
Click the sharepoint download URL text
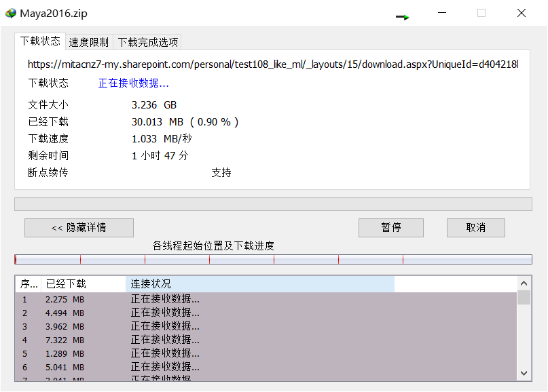272,64
